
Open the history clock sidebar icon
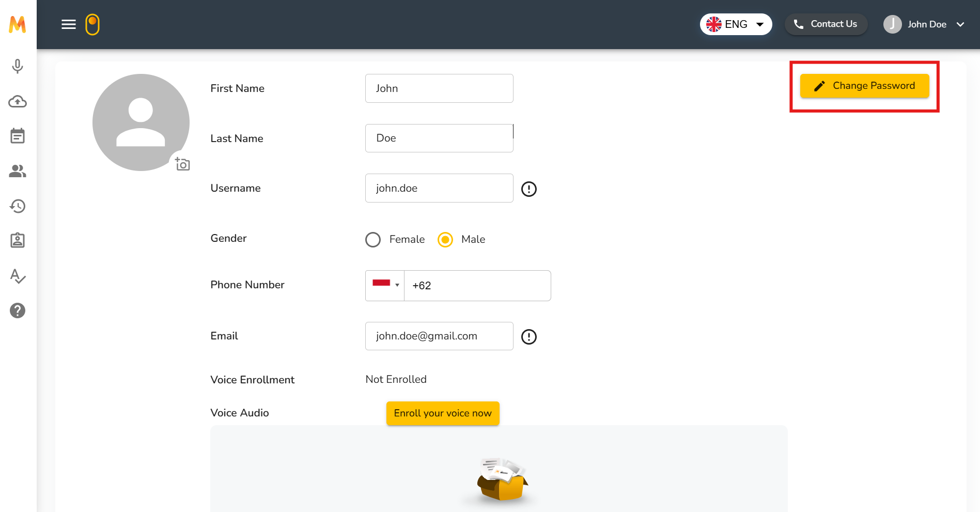click(x=18, y=206)
